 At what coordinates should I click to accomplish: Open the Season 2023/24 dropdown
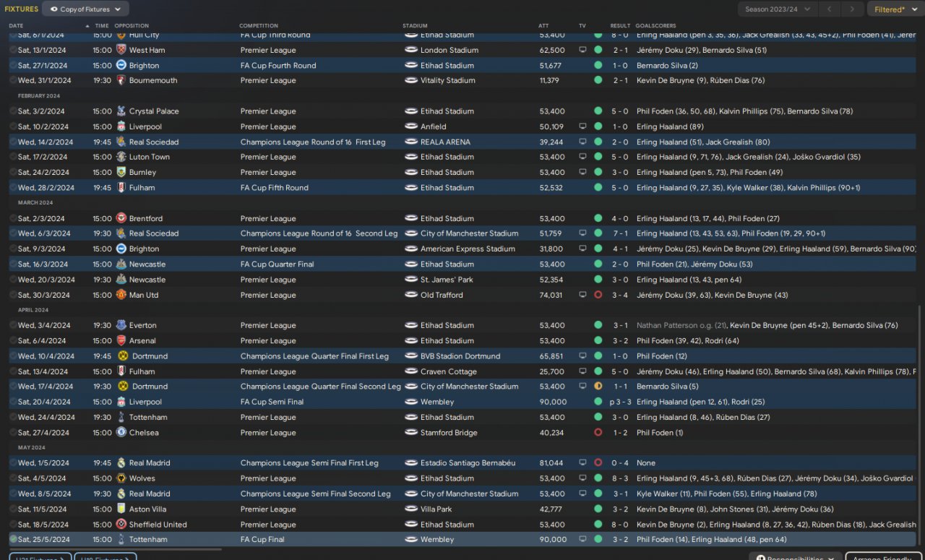click(778, 9)
